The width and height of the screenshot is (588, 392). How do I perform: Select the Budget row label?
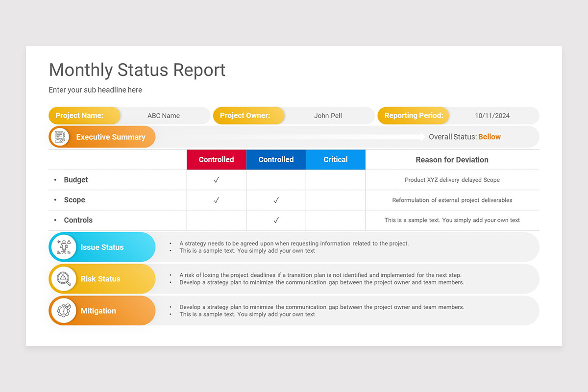(x=76, y=180)
